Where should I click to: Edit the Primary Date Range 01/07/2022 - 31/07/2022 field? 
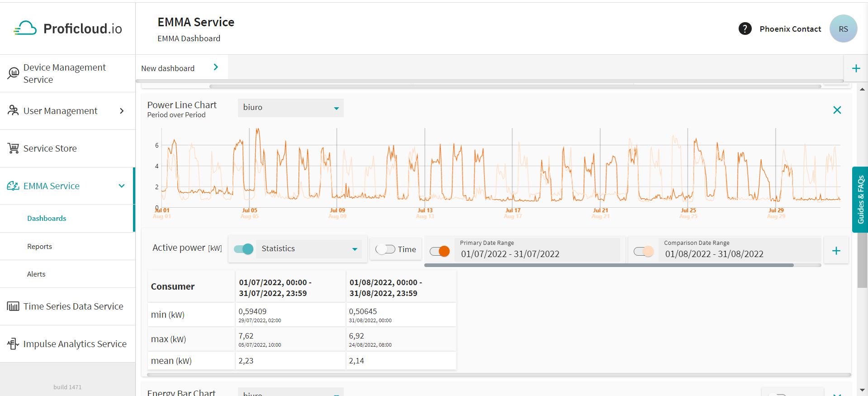click(538, 249)
